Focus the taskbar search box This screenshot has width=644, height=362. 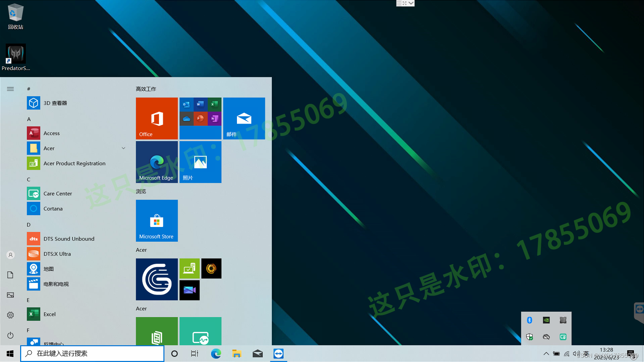tap(92, 354)
